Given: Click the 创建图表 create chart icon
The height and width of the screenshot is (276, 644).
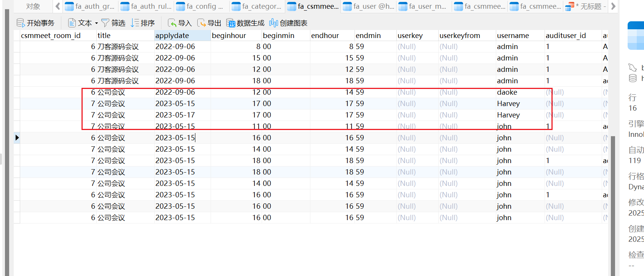Looking at the screenshot, I should click(x=273, y=23).
